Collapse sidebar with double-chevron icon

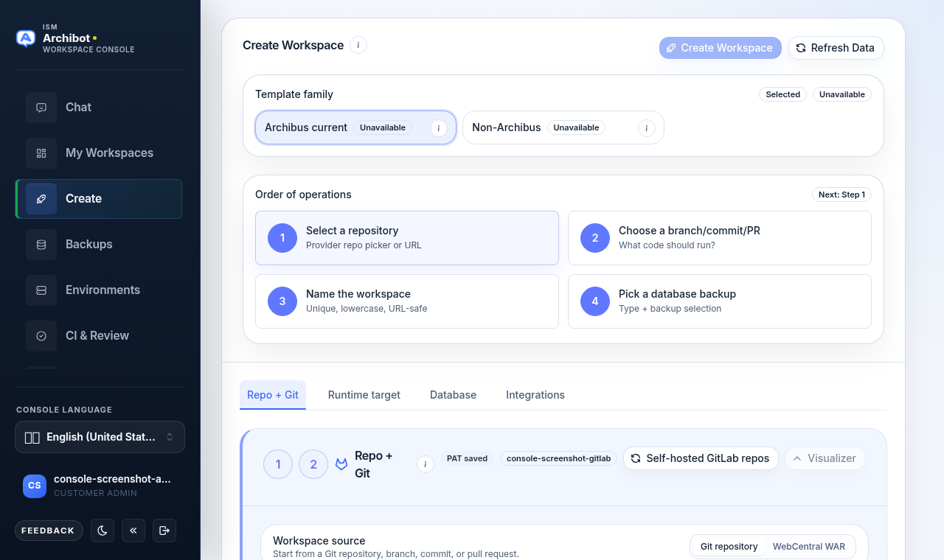tap(133, 531)
